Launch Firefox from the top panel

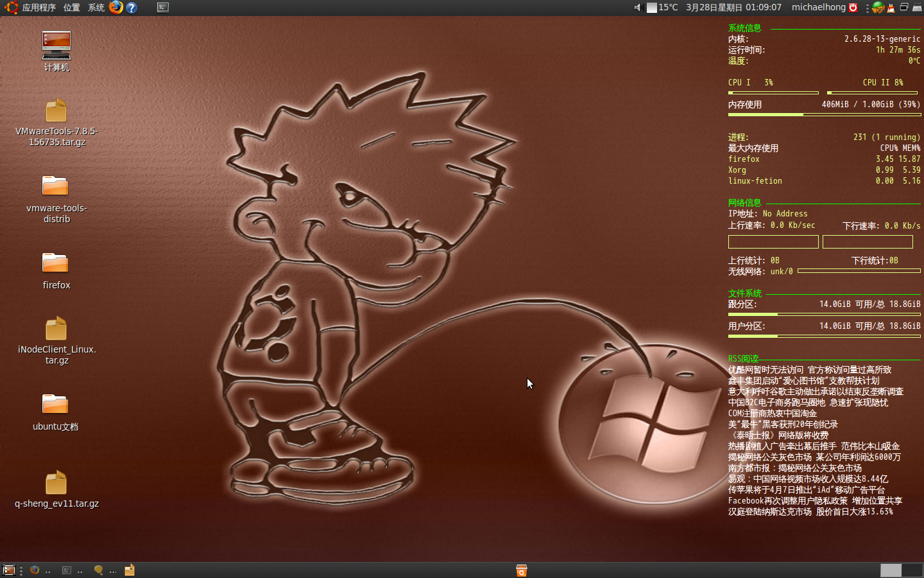pyautogui.click(x=116, y=7)
